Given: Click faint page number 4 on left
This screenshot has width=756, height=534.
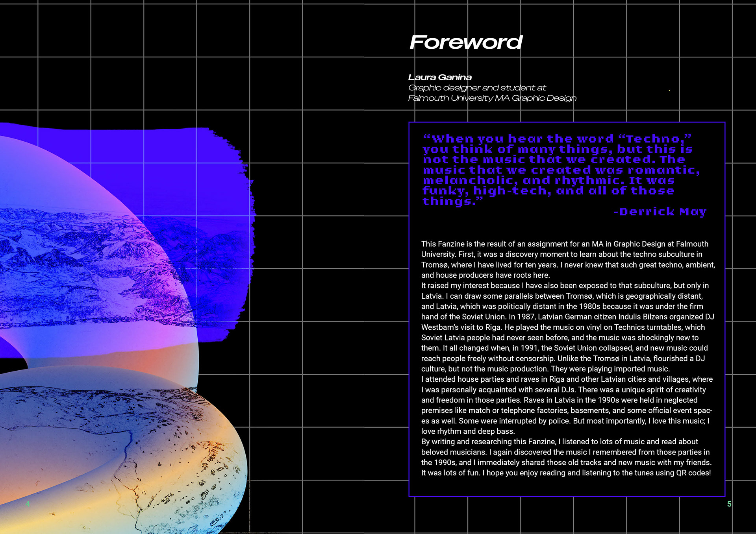Looking at the screenshot, I should tap(28, 504).
